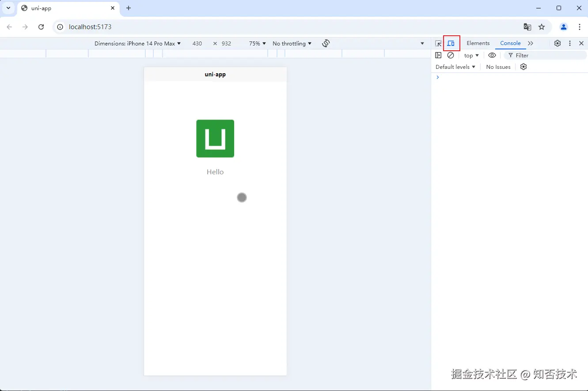This screenshot has height=391, width=588.
Task: Switch to the Console tab
Action: (510, 43)
